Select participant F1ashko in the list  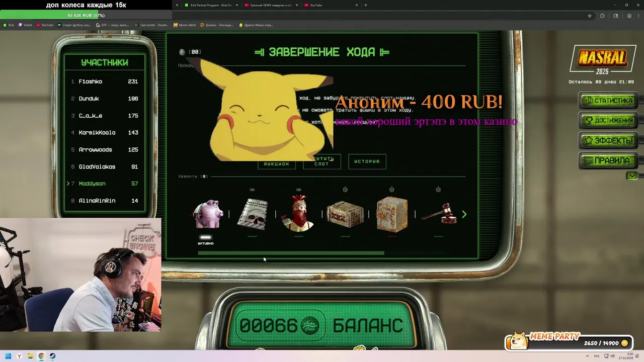[104, 81]
